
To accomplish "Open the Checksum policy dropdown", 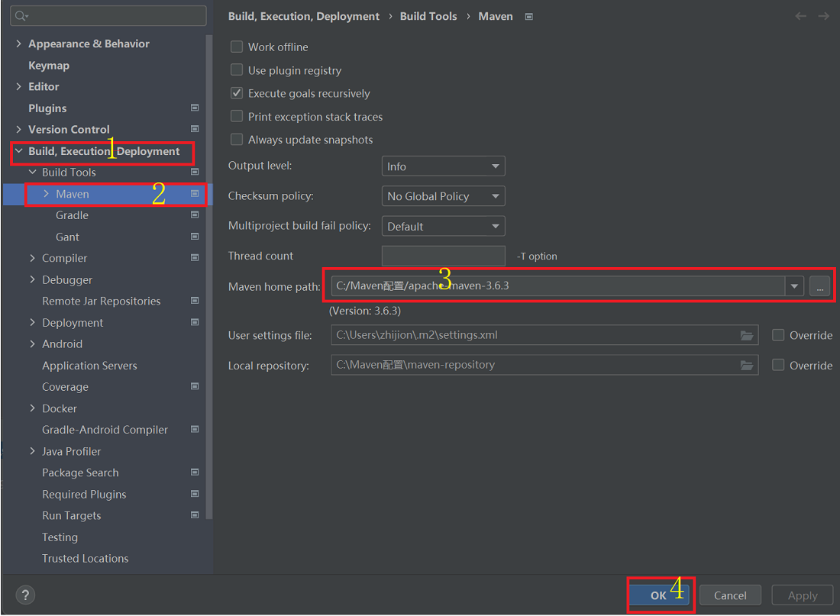I will point(443,196).
